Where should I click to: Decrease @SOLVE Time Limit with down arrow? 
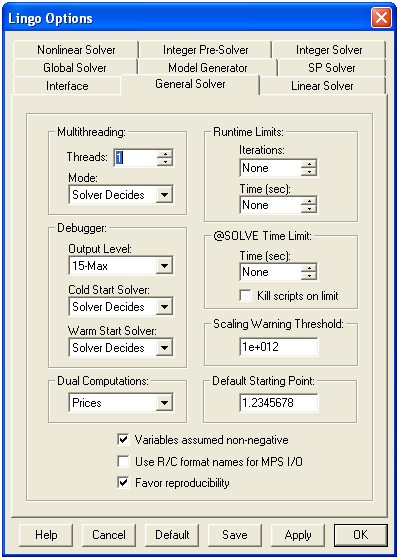click(309, 276)
